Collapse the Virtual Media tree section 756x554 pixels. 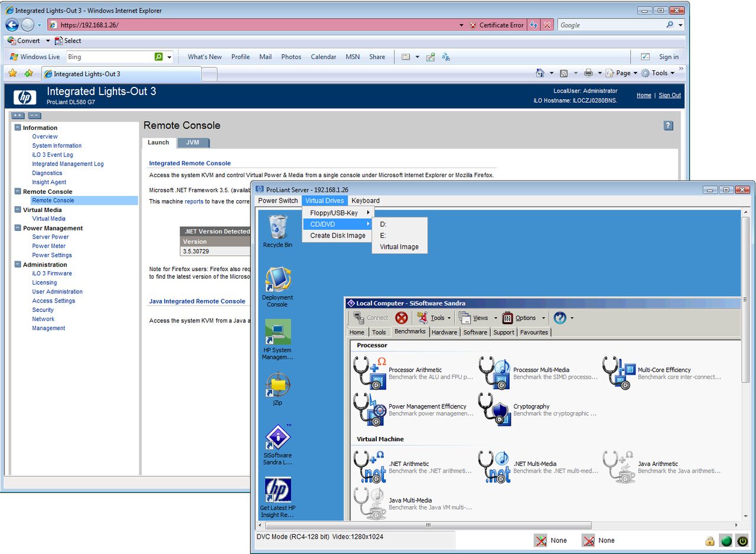point(18,210)
